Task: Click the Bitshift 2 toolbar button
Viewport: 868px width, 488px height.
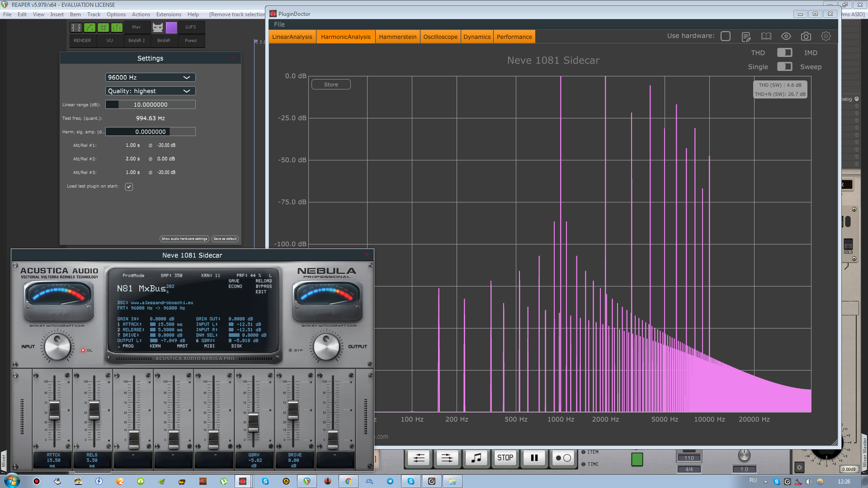Action: [137, 41]
